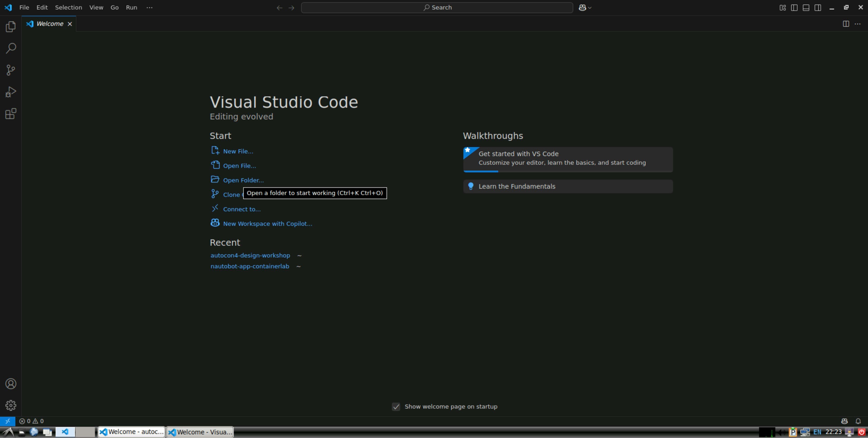868x438 pixels.
Task: Open the Manage gear menu
Action: click(x=11, y=405)
